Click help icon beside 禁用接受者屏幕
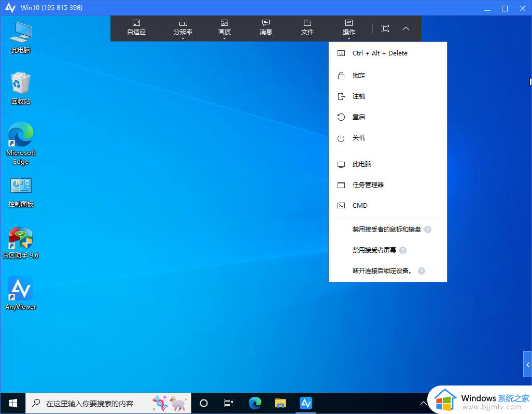The image size is (532, 414). click(x=403, y=250)
